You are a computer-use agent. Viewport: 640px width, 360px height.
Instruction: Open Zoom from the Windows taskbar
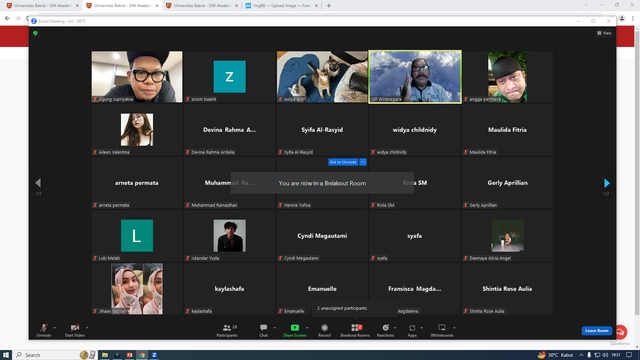(x=154, y=355)
